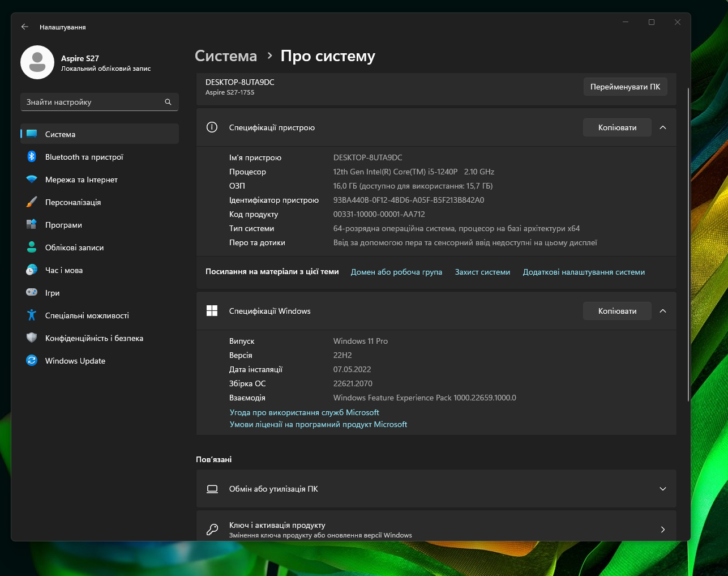Expand the Обмін або утилізація ПК chevron
728x576 pixels.
point(663,489)
